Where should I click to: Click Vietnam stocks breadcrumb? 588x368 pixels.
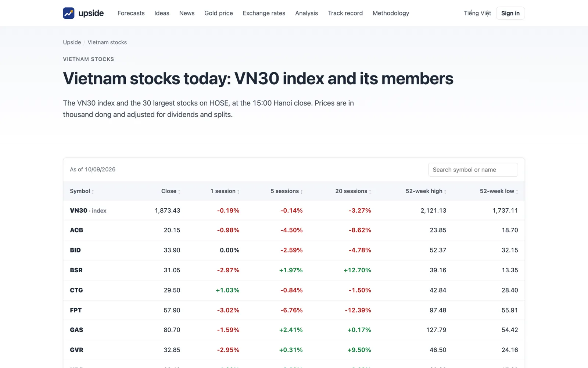click(107, 42)
